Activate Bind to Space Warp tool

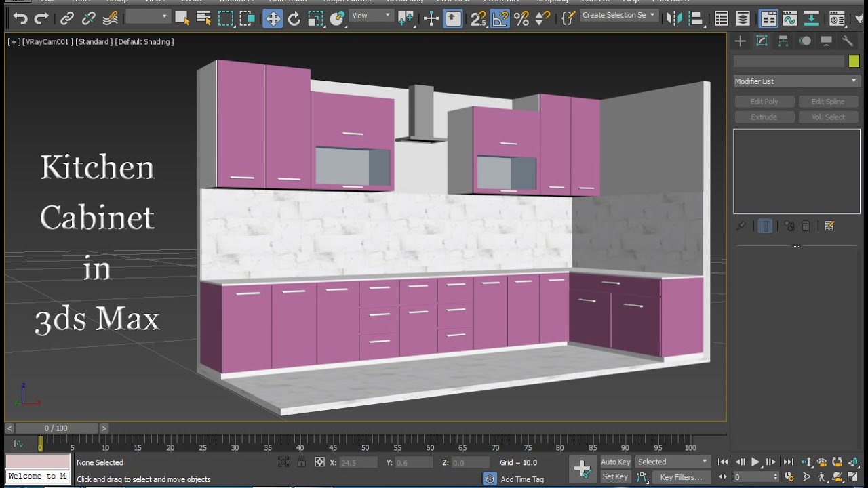[x=111, y=18]
